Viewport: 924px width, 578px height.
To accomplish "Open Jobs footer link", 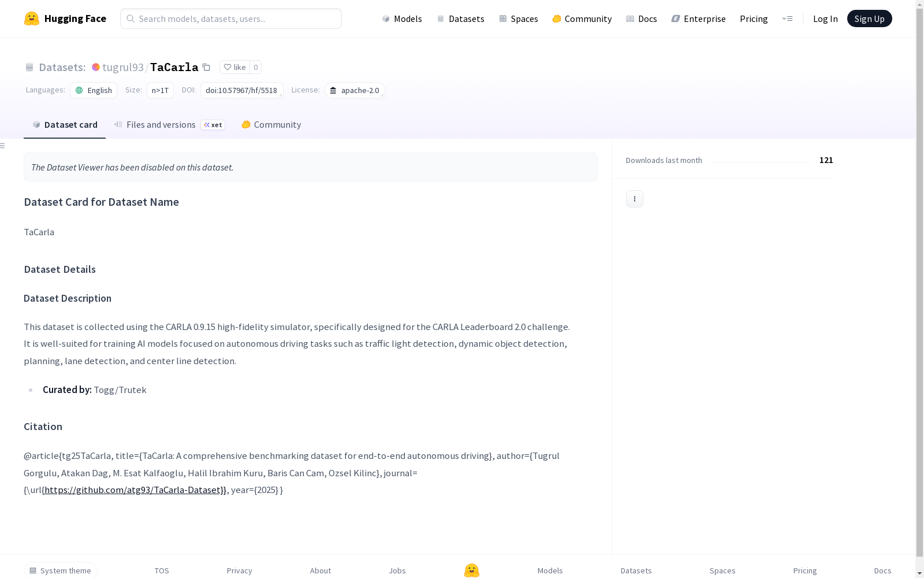I will (x=397, y=570).
